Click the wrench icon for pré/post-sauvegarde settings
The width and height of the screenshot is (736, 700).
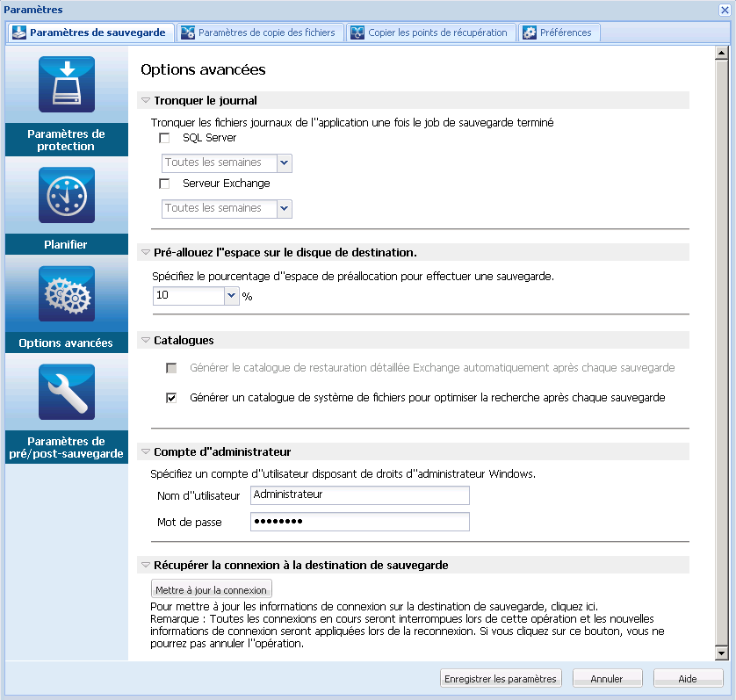pyautogui.click(x=66, y=392)
